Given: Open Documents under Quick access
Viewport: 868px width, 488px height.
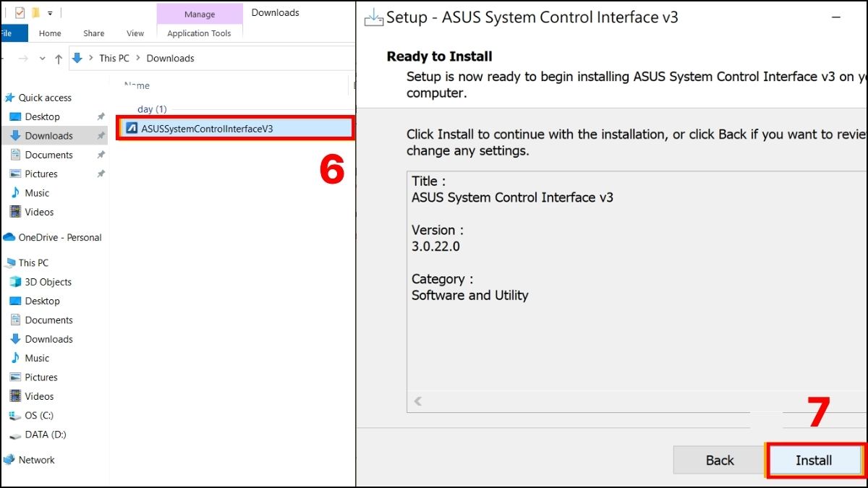Looking at the screenshot, I should [x=48, y=155].
